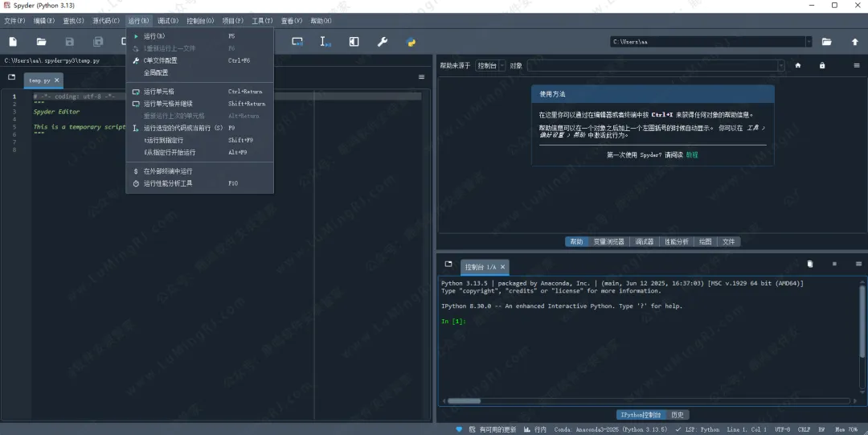
Task: Click the maximize current pane icon
Action: point(354,42)
